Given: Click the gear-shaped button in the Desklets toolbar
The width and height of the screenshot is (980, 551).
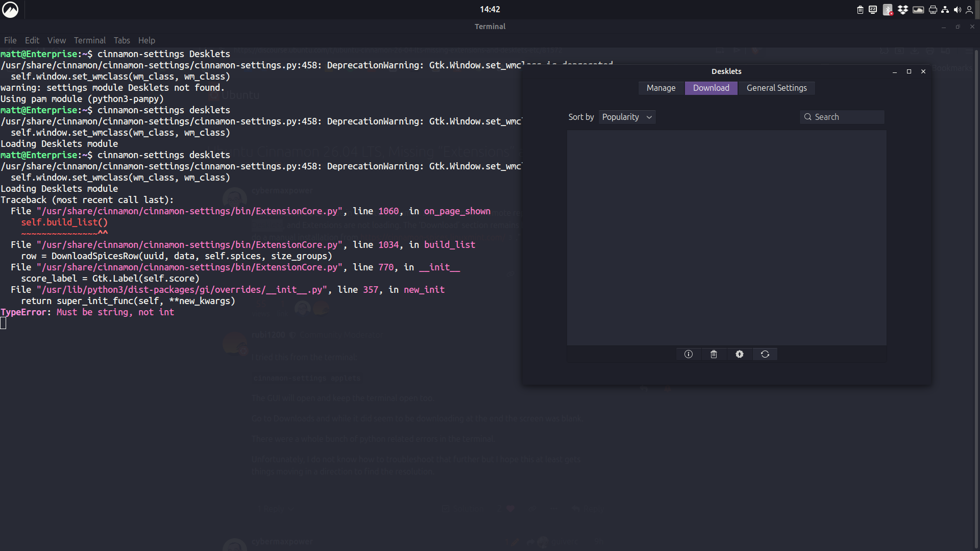Looking at the screenshot, I should pyautogui.click(x=740, y=354).
